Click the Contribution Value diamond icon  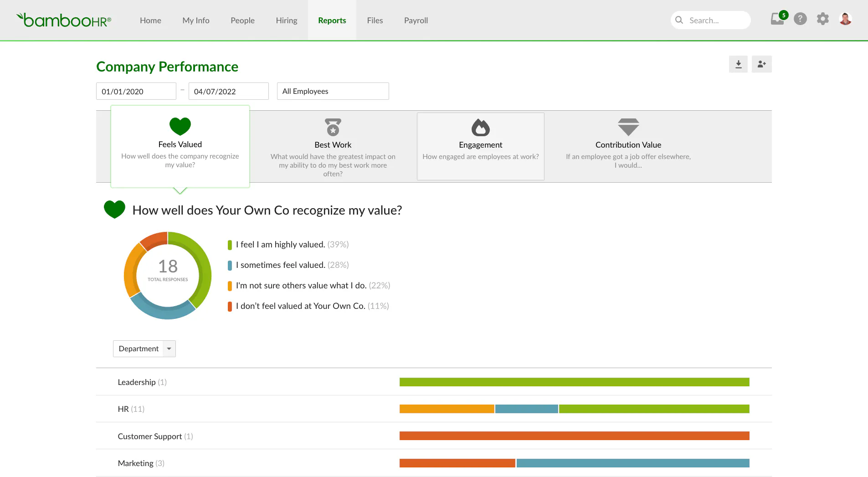tap(628, 127)
